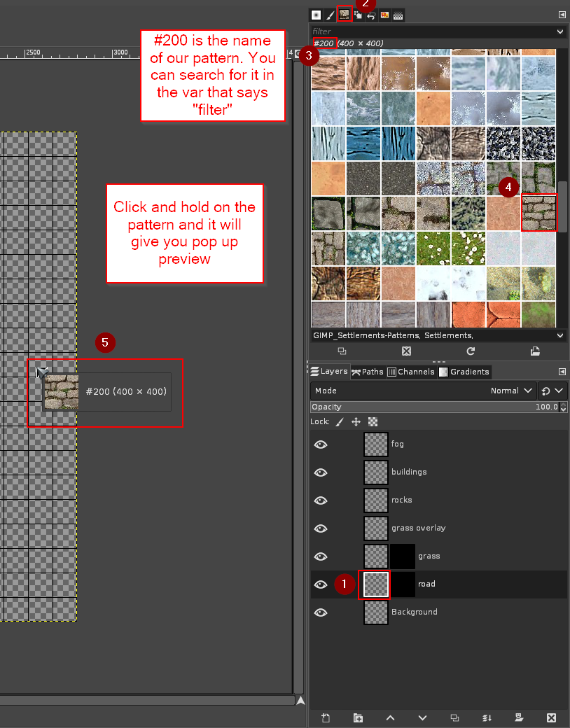Select the Patterns dialog tab icon
Image resolution: width=570 pixels, height=728 pixels.
tap(345, 15)
